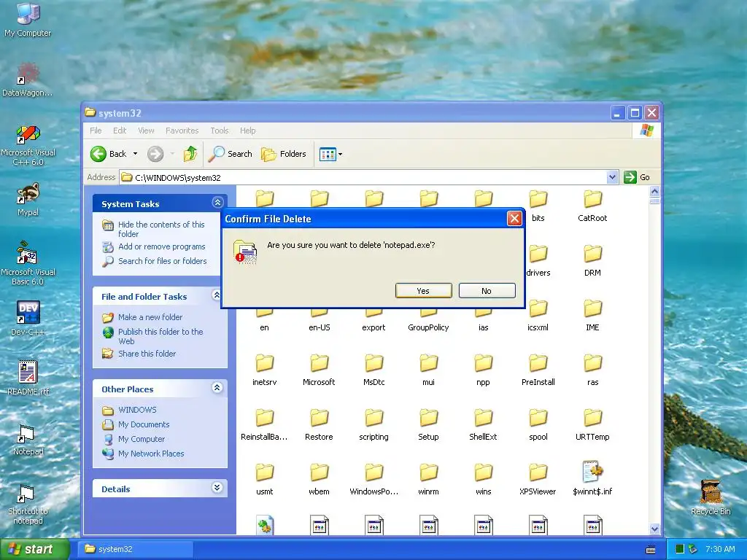Select the inetsrv folder icon

click(x=264, y=363)
